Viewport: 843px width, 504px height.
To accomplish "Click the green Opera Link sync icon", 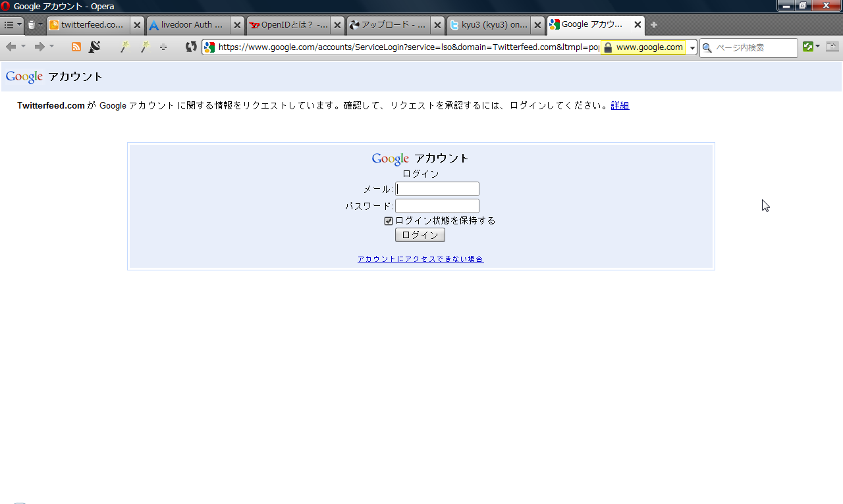I will (x=808, y=47).
